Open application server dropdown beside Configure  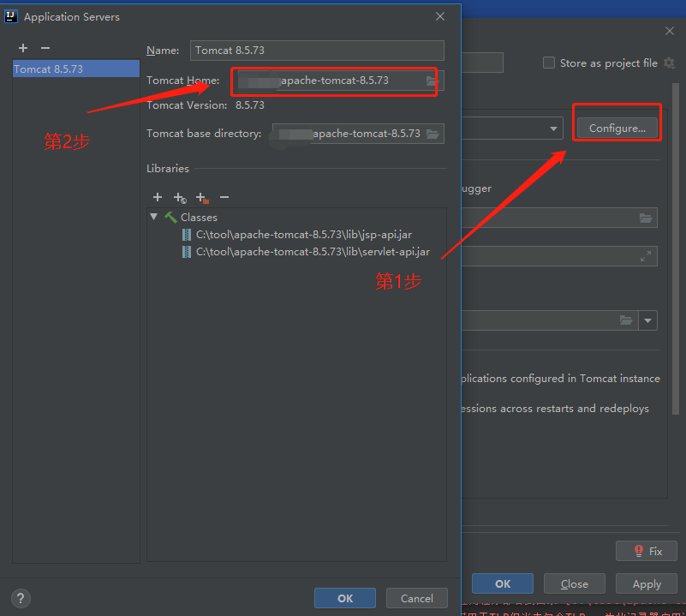[x=553, y=129]
